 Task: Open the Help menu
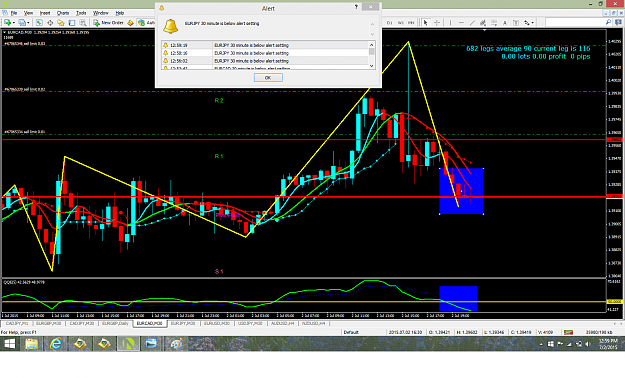[x=120, y=13]
